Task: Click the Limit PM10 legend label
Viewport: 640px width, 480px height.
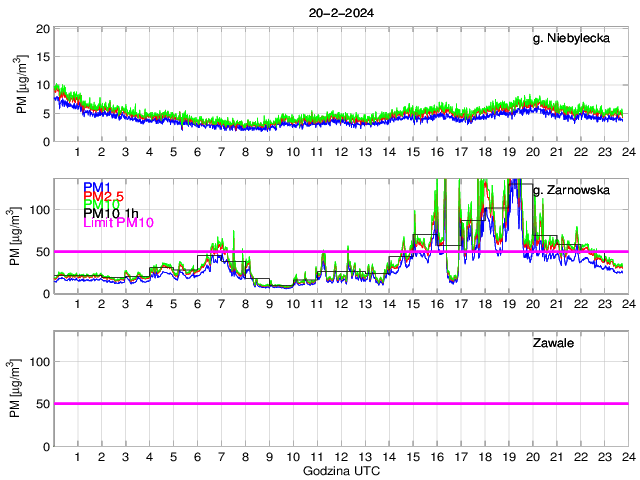Action: click(x=118, y=222)
